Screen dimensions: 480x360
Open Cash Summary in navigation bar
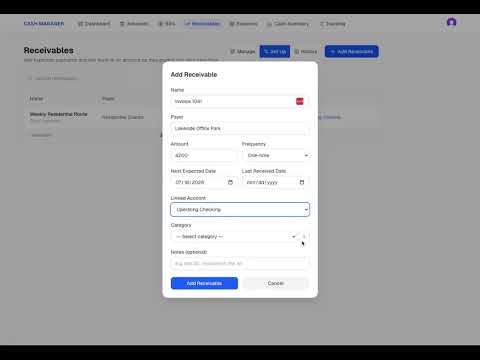coord(288,24)
